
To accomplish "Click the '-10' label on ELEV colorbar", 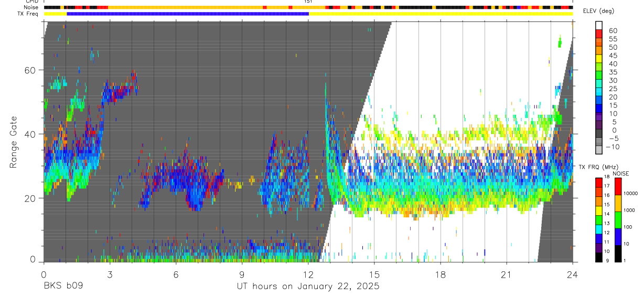I will point(613,147).
